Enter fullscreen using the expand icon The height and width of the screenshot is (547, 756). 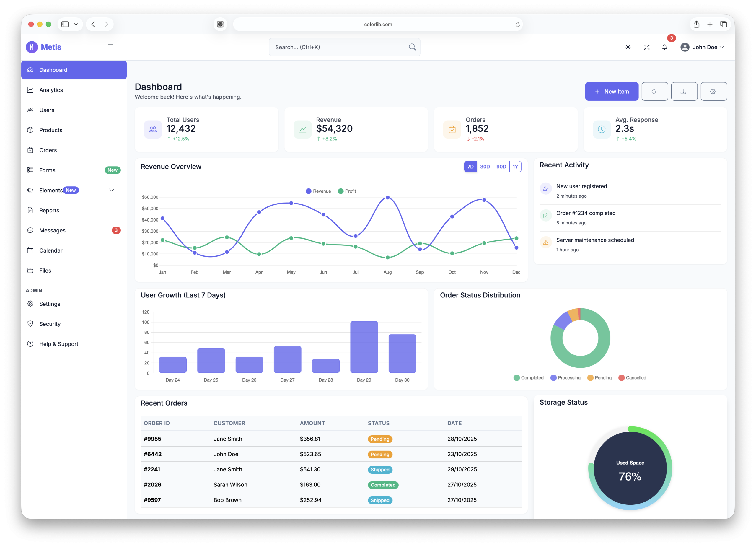646,47
